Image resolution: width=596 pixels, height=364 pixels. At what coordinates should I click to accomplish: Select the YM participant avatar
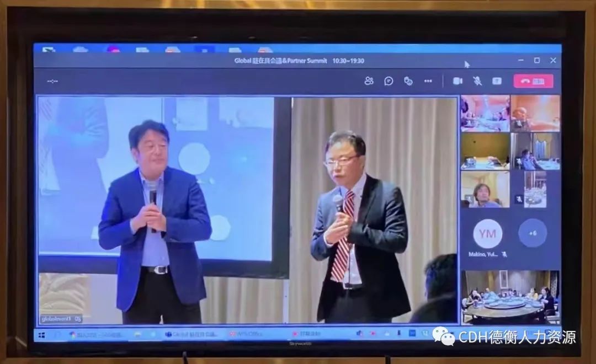[487, 234]
